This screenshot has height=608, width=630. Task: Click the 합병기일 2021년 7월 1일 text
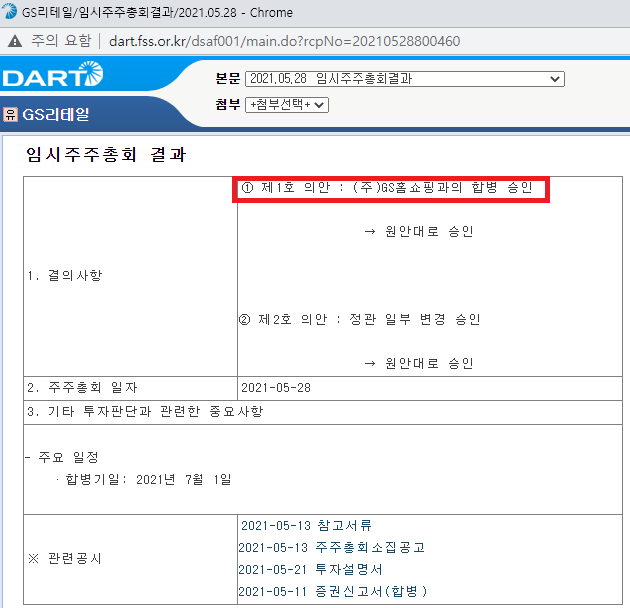click(x=148, y=479)
